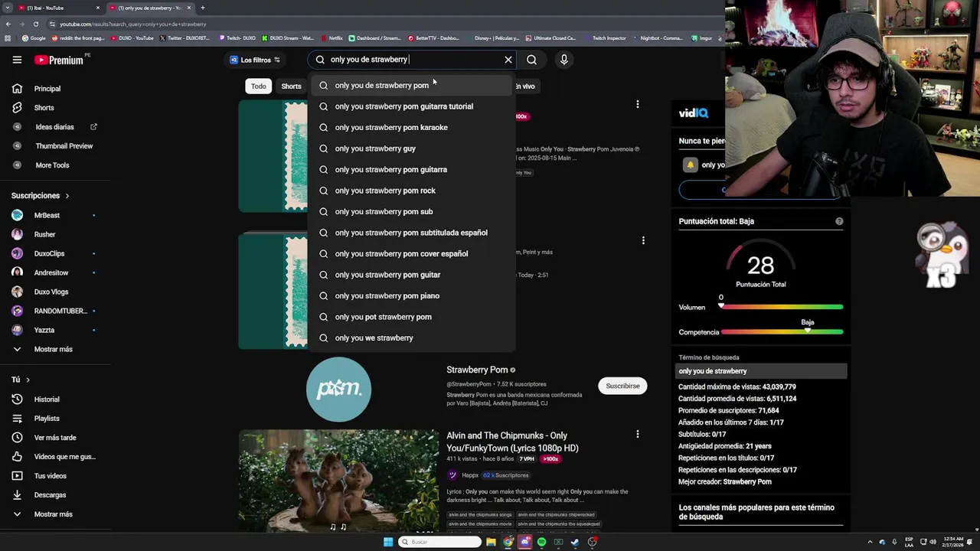Select suggestion 'only you we strawberry'

tap(410, 338)
